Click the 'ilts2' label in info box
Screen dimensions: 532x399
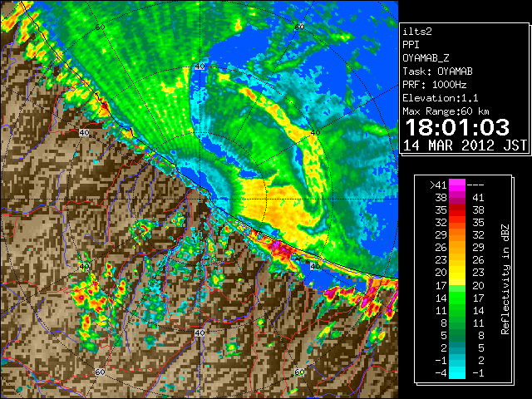click(x=417, y=32)
